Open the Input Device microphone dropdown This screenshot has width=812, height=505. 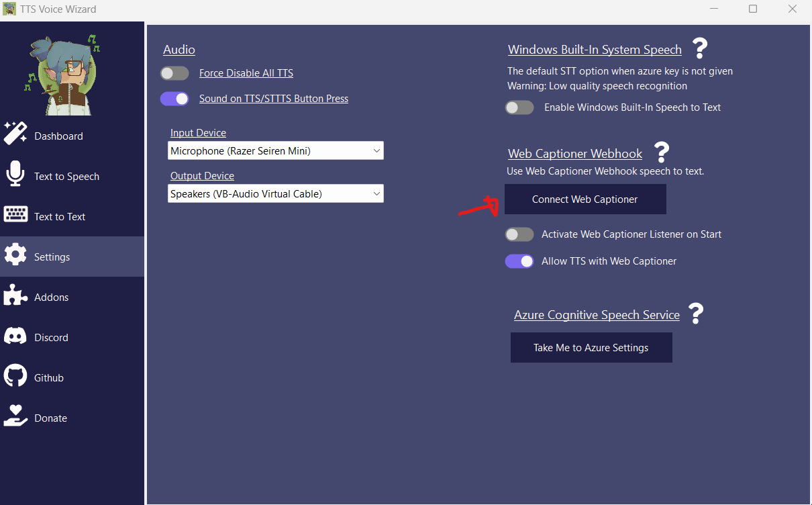[275, 150]
